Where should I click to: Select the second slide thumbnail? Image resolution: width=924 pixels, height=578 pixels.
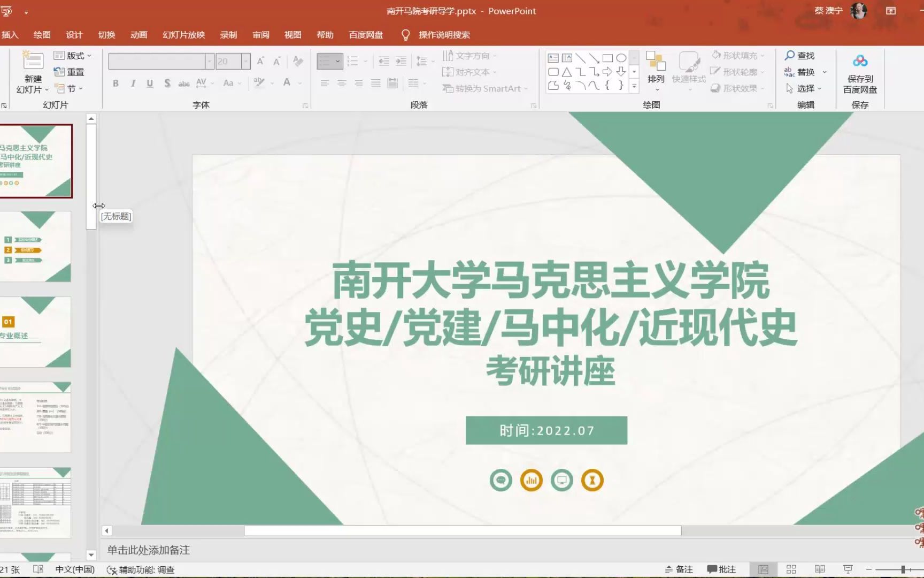[35, 247]
